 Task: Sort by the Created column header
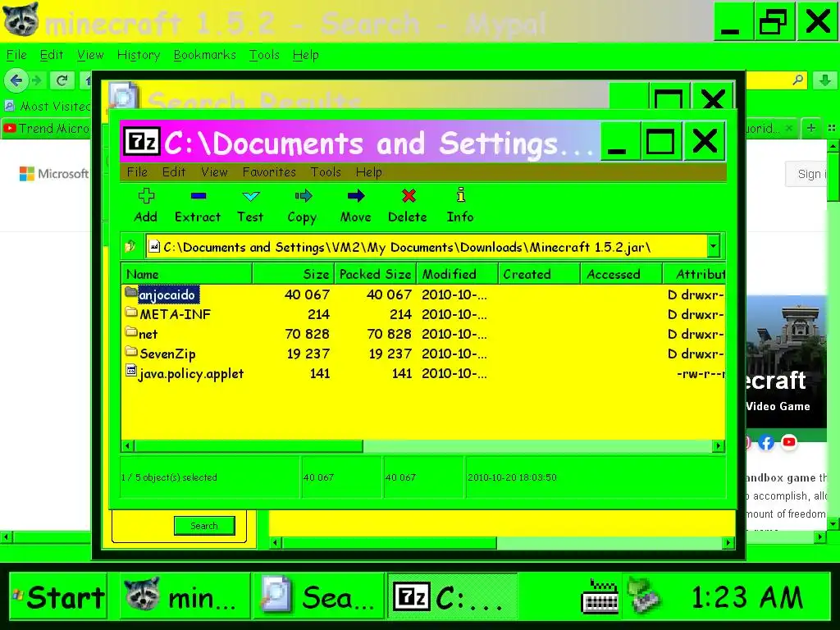[x=540, y=274]
